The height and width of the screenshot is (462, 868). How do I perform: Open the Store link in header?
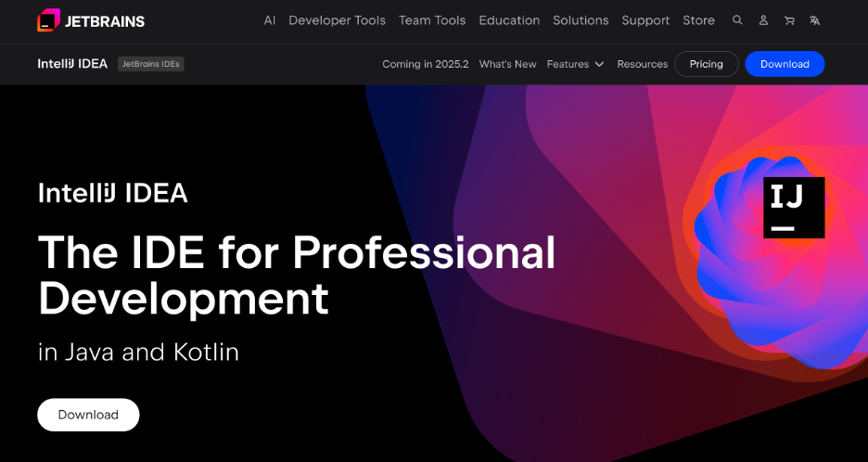click(x=698, y=20)
